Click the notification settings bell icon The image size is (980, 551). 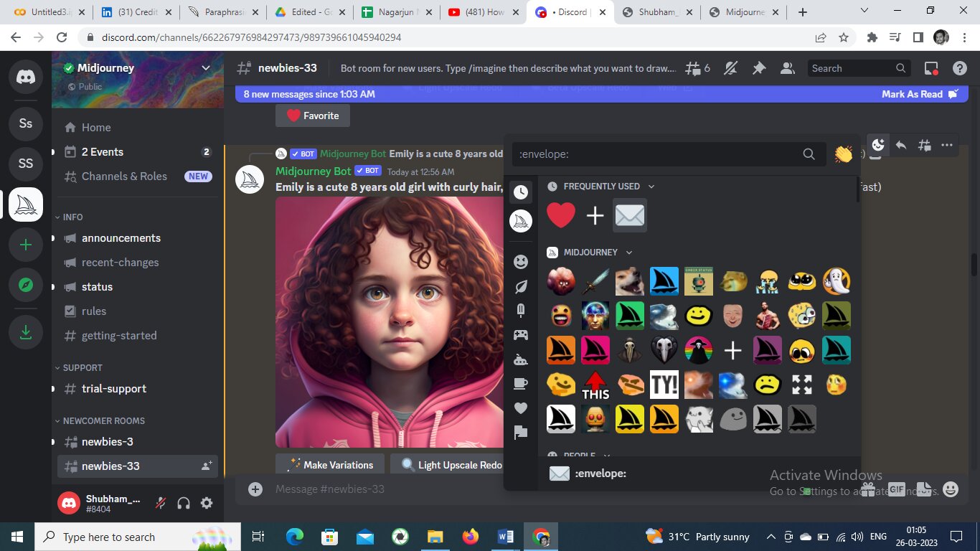[x=730, y=68]
